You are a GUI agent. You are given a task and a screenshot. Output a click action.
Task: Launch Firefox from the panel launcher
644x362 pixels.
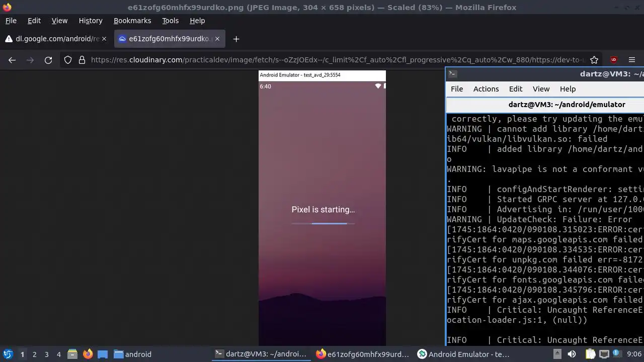[x=88, y=354]
